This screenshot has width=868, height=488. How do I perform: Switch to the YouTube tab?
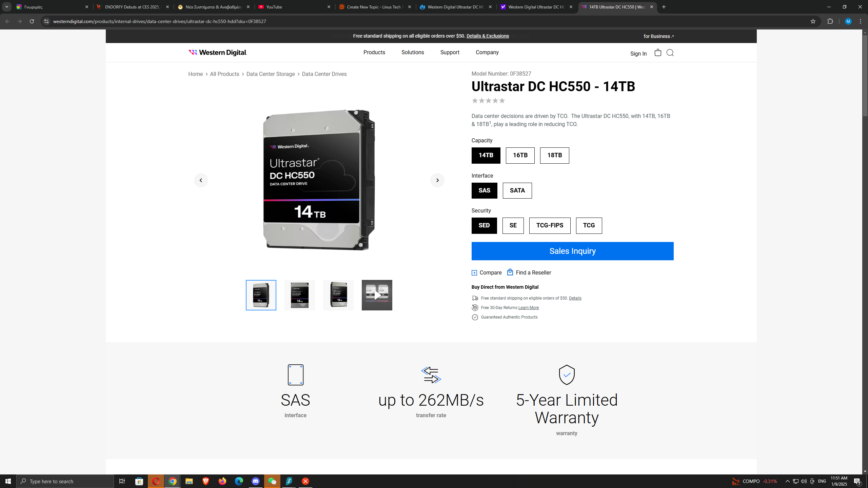pos(295,7)
